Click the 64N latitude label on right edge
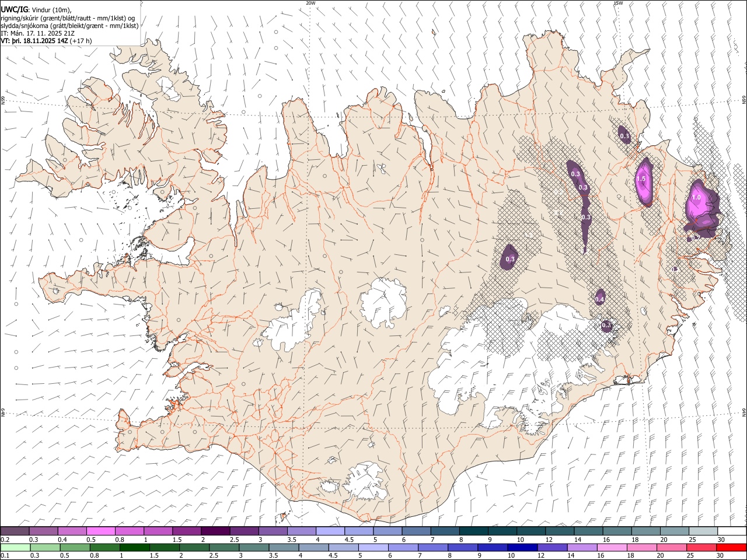747x560 pixels. coord(744,411)
